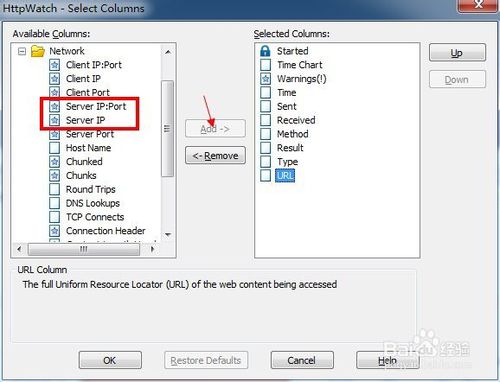Image resolution: width=500 pixels, height=382 pixels.
Task: Click the blank icon beside Time Chart
Action: point(265,65)
